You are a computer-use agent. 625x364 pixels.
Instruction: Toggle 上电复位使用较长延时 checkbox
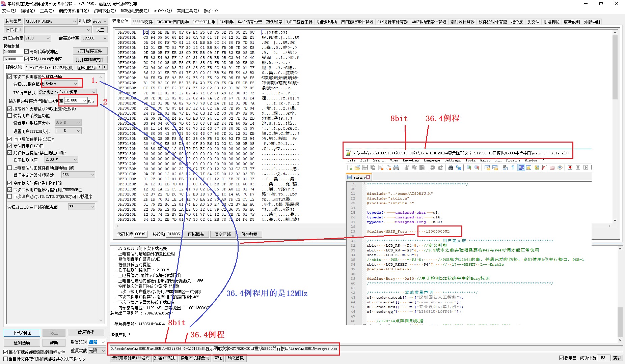10,139
